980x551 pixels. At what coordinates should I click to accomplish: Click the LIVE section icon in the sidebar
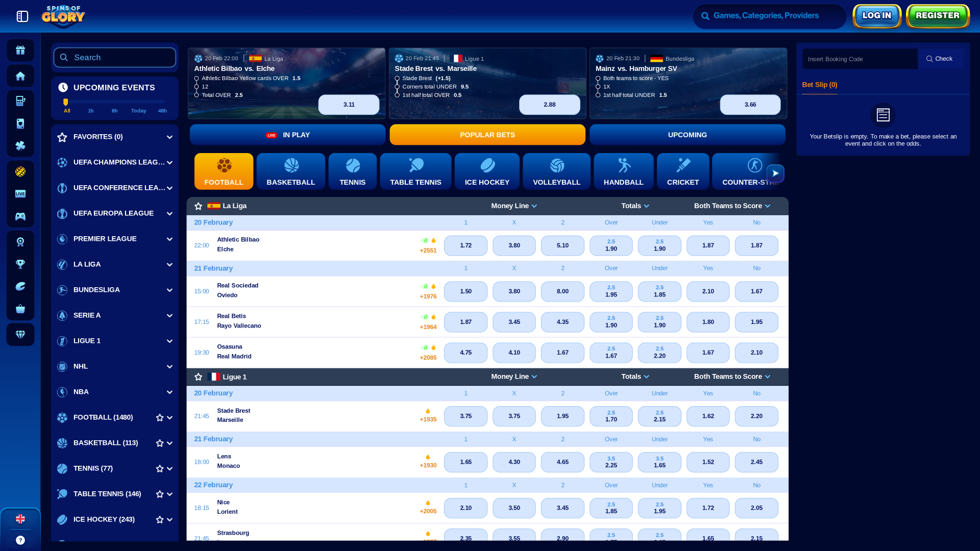(x=20, y=193)
